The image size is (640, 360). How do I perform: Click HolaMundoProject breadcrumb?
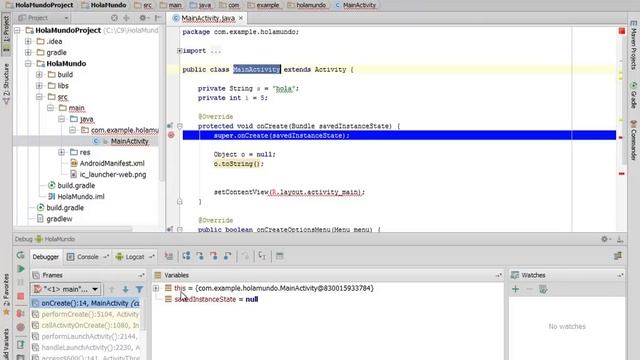pyautogui.click(x=40, y=5)
